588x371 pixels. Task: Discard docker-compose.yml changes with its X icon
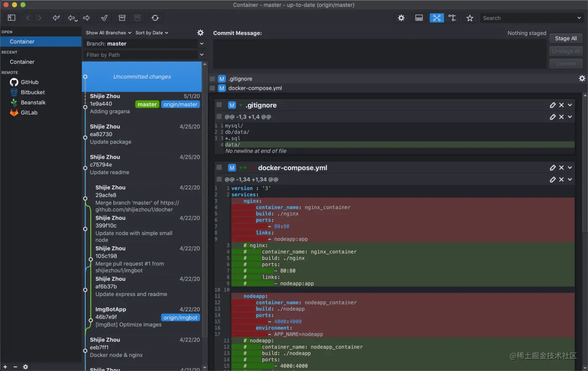pos(562,167)
